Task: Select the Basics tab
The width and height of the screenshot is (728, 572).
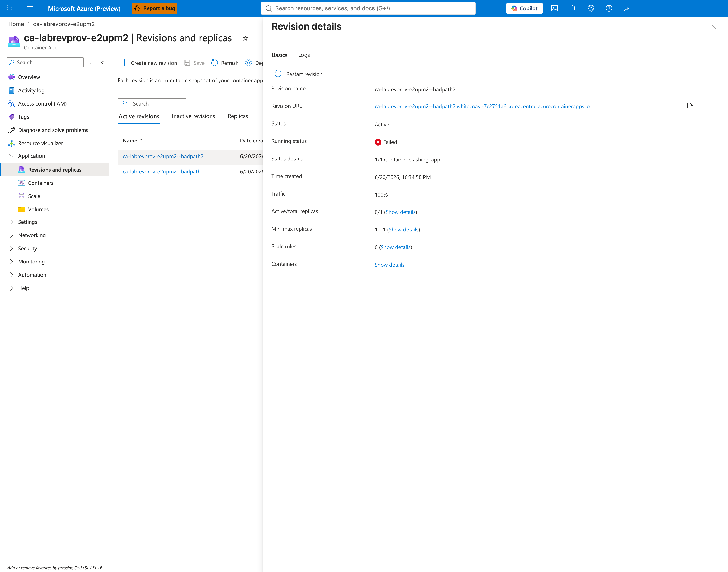Action: tap(280, 55)
